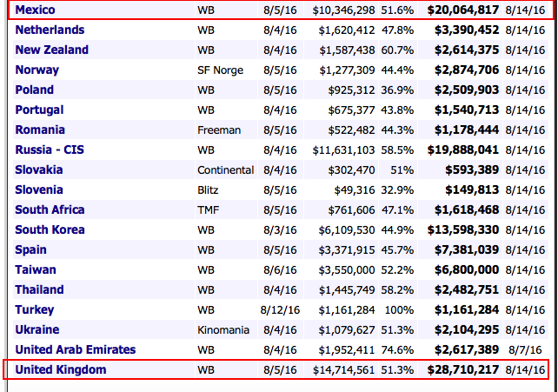Open New Zealand box office page
The height and width of the screenshot is (392, 558).
click(51, 50)
